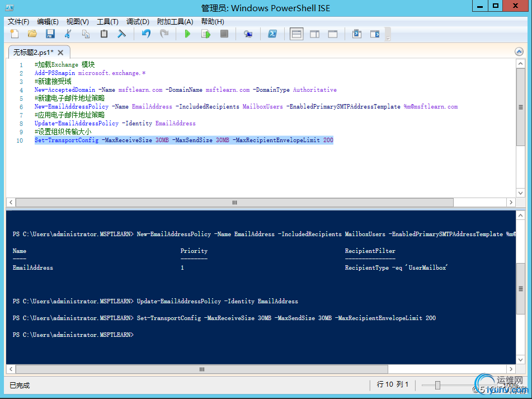This screenshot has height=399, width=532.
Task: Redo the last edit
Action: pos(164,34)
